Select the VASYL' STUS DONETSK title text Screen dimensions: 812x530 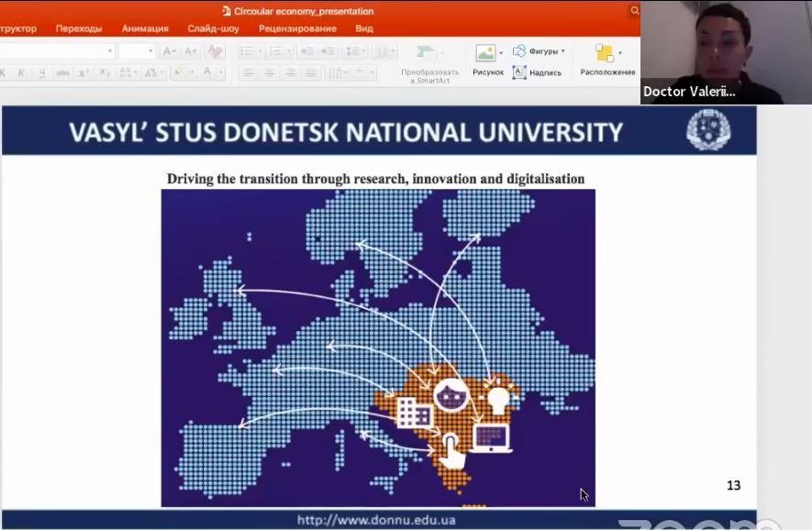coord(346,132)
